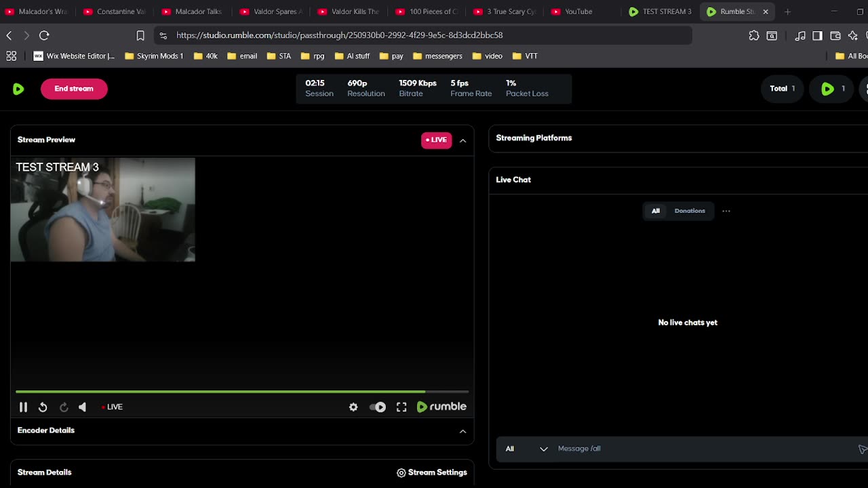Switch to the TEST STREAM 3 browser tab

tap(661, 12)
